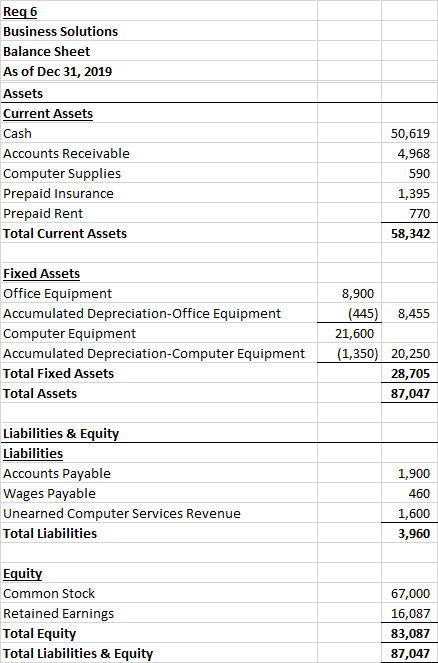Select 'Accumulated Depreciation-Computer Equipment' label
Viewport: 438px width, 663px height.
154,353
